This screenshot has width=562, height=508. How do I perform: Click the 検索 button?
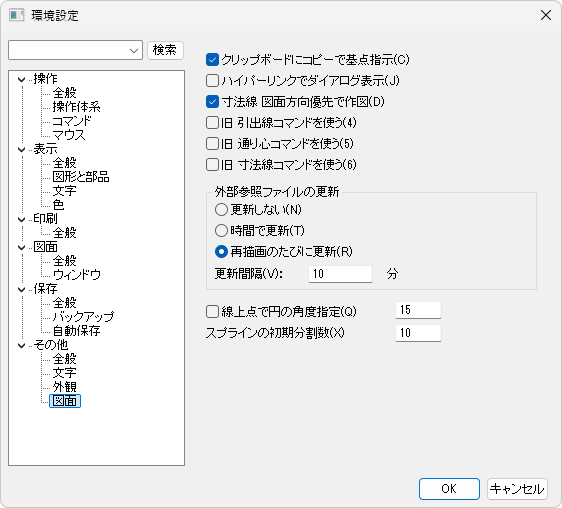[x=165, y=50]
